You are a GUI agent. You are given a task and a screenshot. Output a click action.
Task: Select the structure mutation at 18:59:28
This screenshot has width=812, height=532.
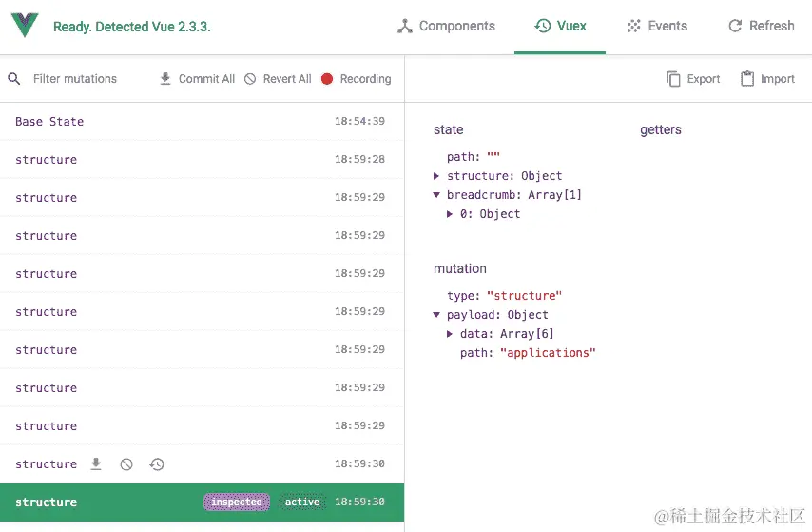click(x=202, y=159)
